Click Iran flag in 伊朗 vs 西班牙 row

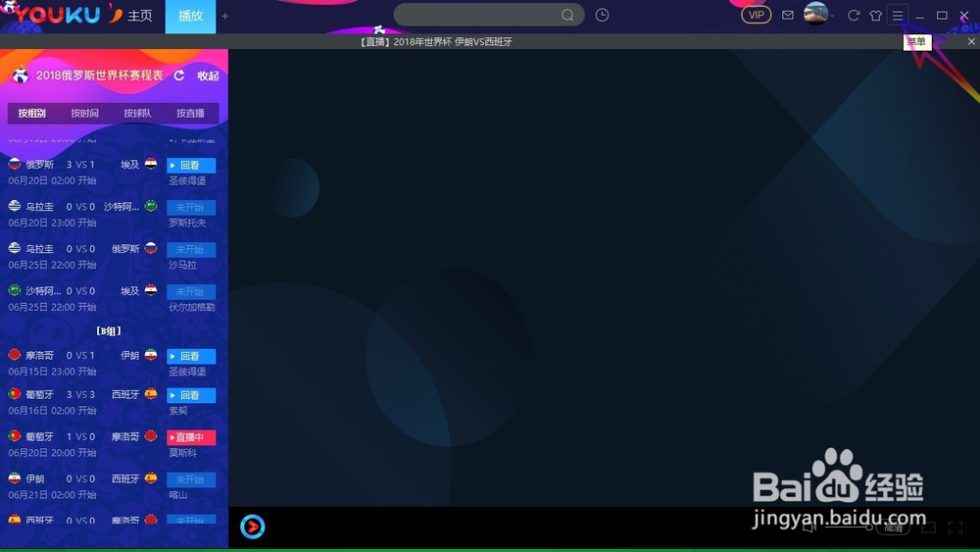click(x=15, y=478)
